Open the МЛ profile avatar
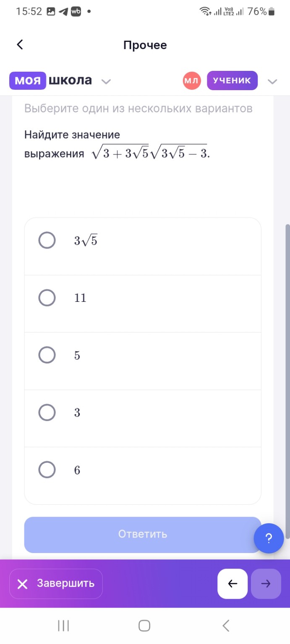Viewport: 290px width, 644px height. (x=192, y=81)
